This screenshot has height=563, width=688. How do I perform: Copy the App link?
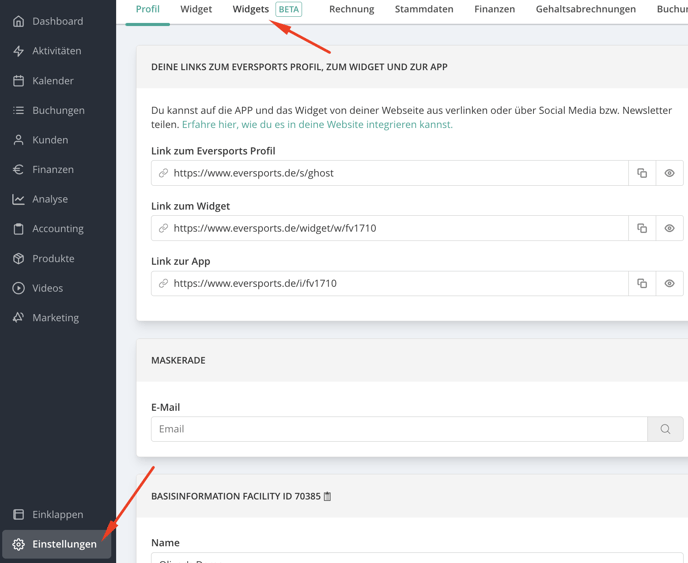pyautogui.click(x=642, y=283)
